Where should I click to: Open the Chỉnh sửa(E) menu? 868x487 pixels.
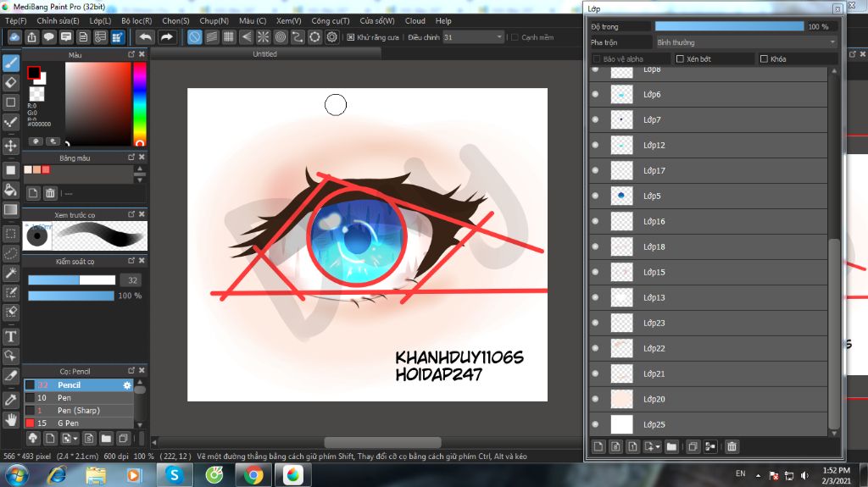(x=58, y=20)
